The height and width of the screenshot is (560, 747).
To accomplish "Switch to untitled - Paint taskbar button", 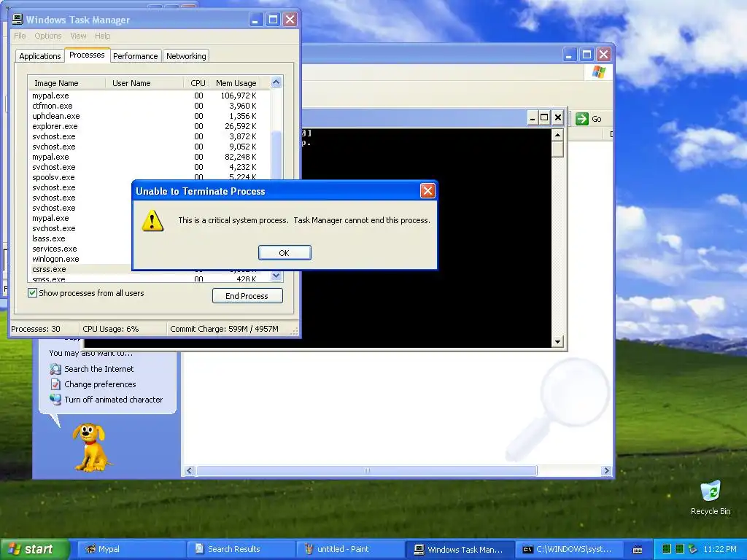I will coord(350,549).
